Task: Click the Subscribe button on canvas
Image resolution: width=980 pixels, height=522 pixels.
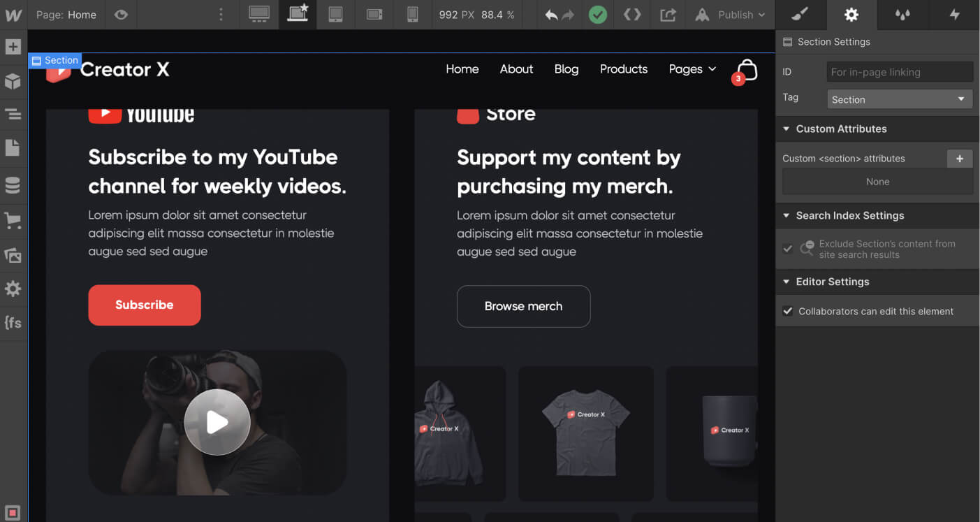Action: (144, 305)
